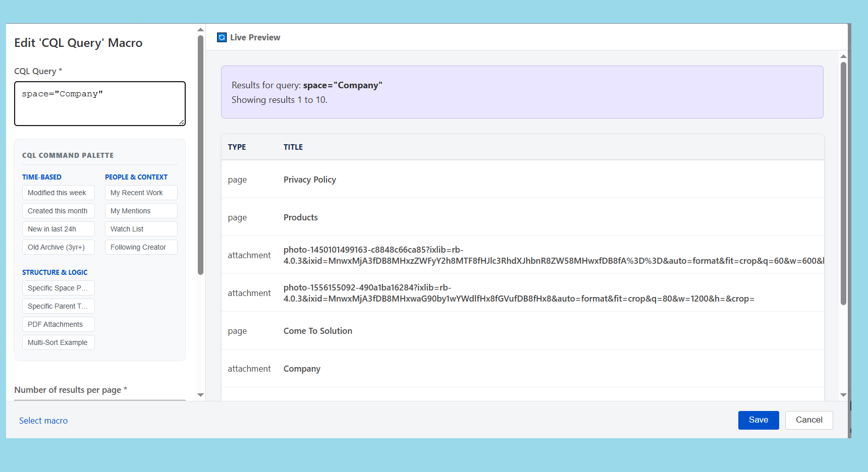Apply the 'Specific Space' structure filter

[x=58, y=288]
